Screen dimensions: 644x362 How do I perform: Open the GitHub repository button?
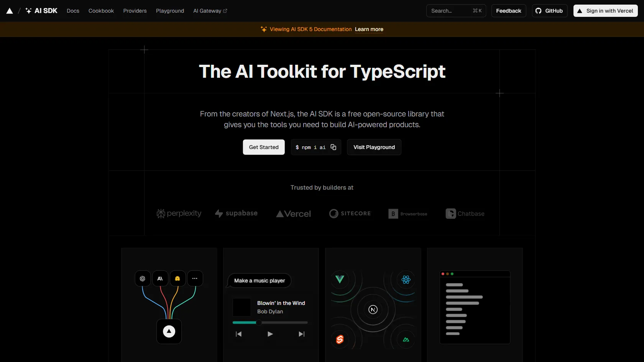[x=549, y=11]
